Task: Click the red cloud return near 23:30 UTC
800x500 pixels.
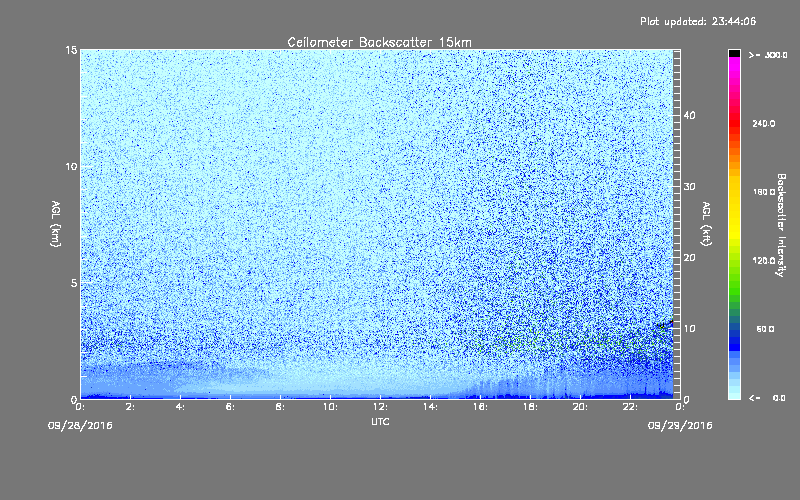Action: pyautogui.click(x=671, y=323)
